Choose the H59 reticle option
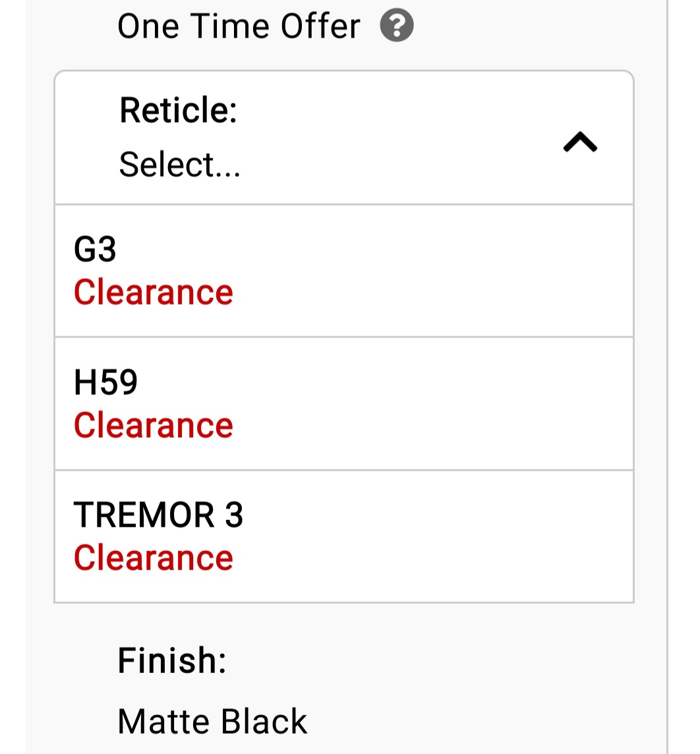700x754 pixels. [343, 403]
